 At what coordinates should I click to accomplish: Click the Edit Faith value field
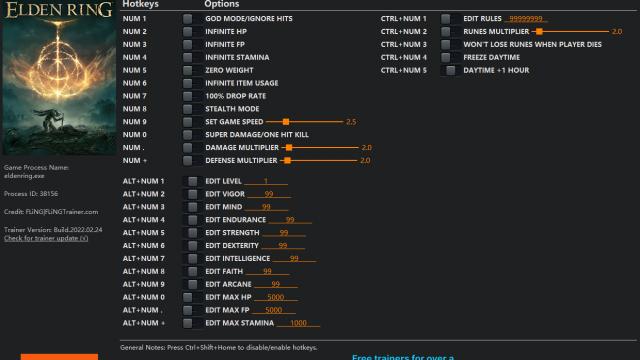[x=267, y=271]
